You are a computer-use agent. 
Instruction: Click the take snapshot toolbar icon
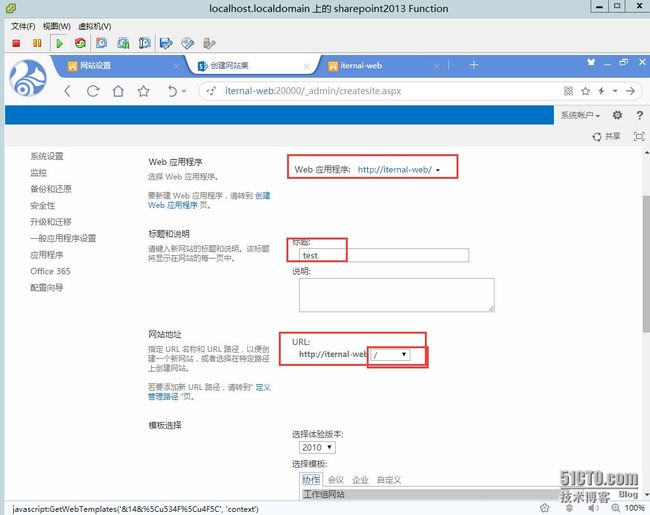(102, 43)
